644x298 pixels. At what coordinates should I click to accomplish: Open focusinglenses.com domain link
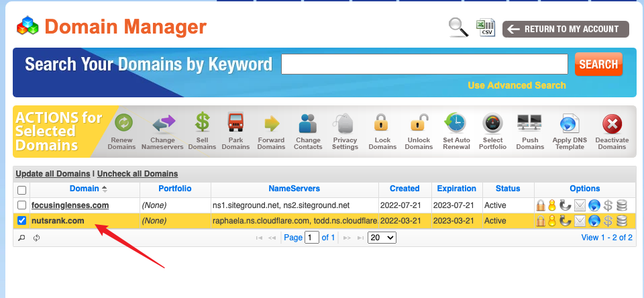(x=70, y=205)
